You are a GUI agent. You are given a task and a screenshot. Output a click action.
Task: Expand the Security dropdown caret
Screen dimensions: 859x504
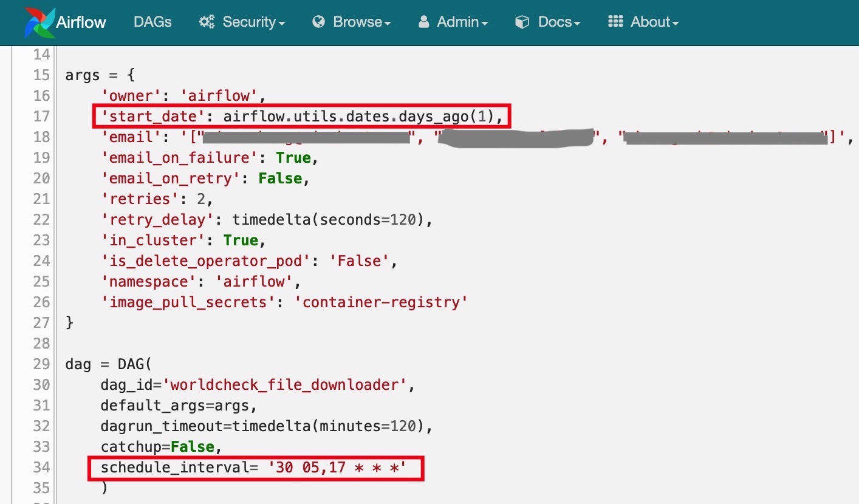pyautogui.click(x=282, y=24)
